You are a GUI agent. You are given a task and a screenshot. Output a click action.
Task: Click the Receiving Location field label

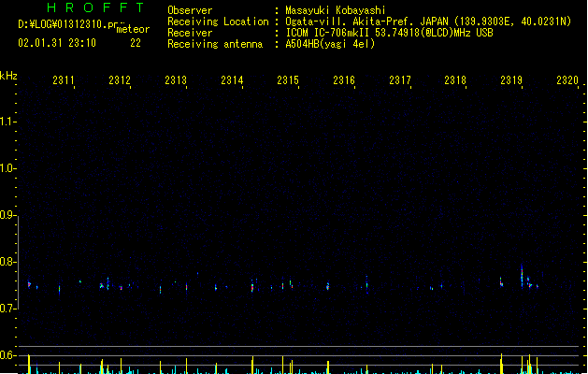tap(218, 22)
